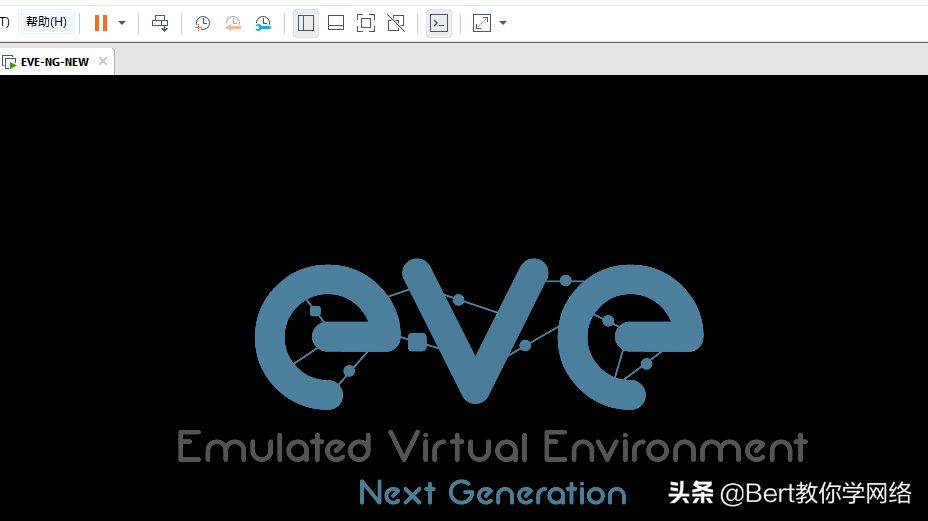
Task: Click the stretch guest display icon
Action: [x=482, y=23]
